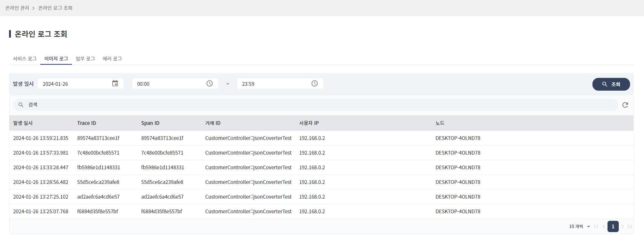This screenshot has width=644, height=240.
Task: Click the refresh icon beside search bar
Action: pyautogui.click(x=625, y=105)
